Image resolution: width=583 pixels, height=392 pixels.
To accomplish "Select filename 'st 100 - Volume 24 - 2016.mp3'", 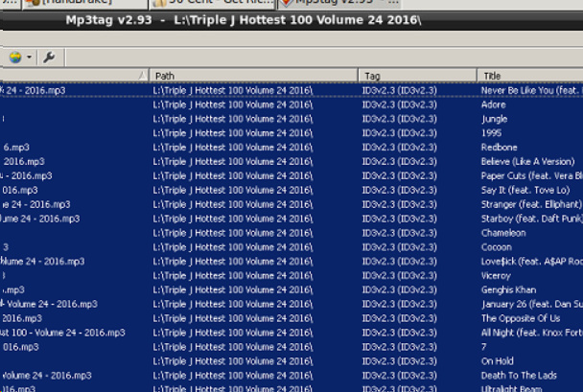I will tap(63, 333).
